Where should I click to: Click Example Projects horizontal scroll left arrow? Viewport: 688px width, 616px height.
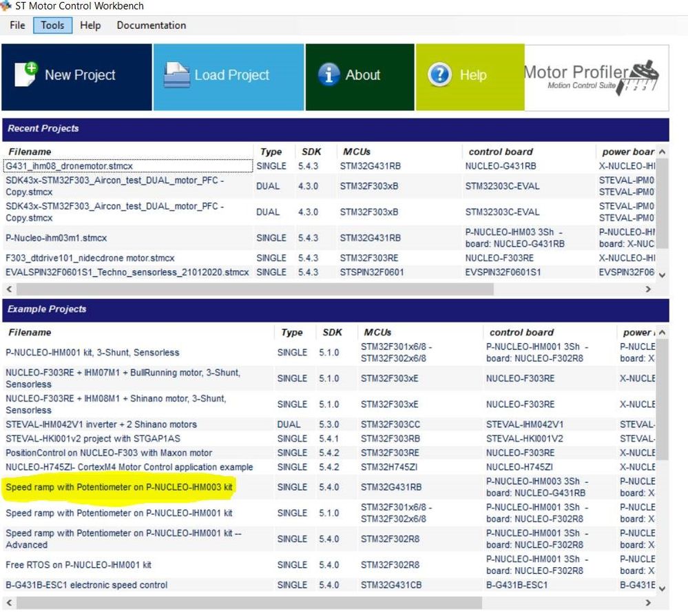[9, 603]
